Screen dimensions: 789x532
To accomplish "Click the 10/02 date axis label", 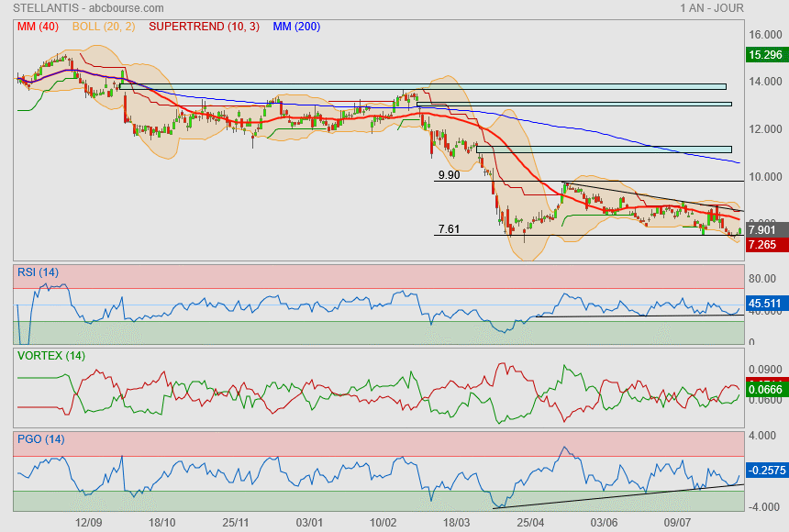I will point(383,523).
